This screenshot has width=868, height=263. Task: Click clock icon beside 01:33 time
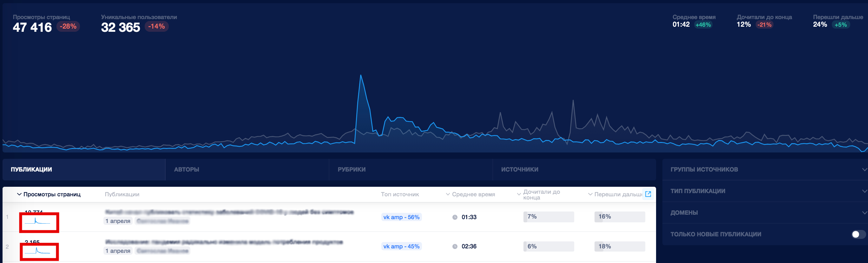[455, 217]
